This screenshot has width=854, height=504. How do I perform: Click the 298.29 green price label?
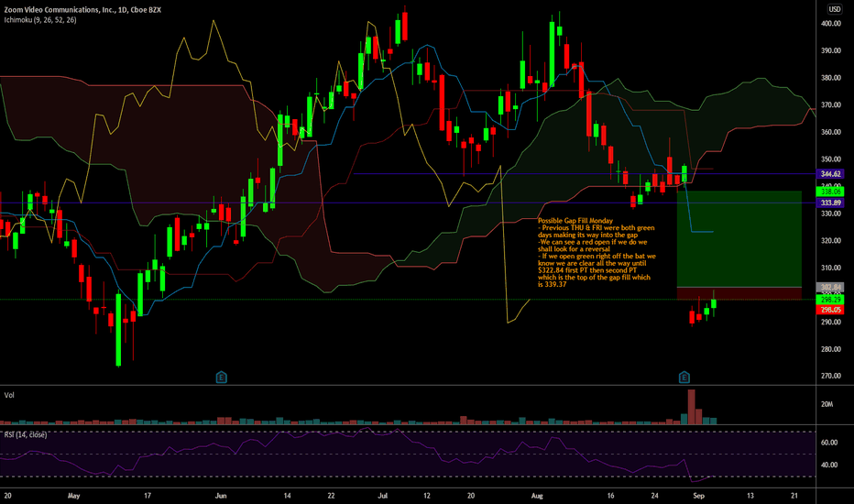831,300
